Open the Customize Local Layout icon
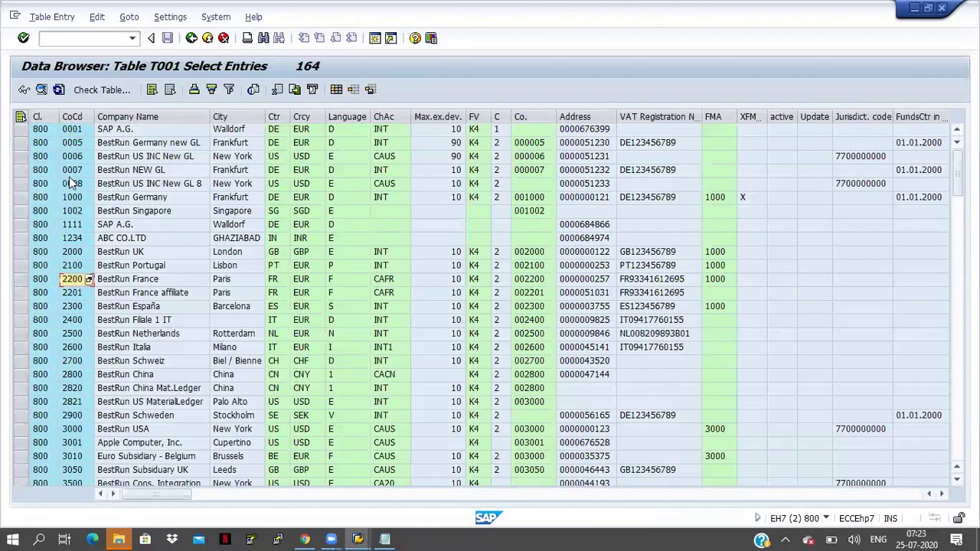Image resolution: width=980 pixels, height=551 pixels. pyautogui.click(x=431, y=38)
